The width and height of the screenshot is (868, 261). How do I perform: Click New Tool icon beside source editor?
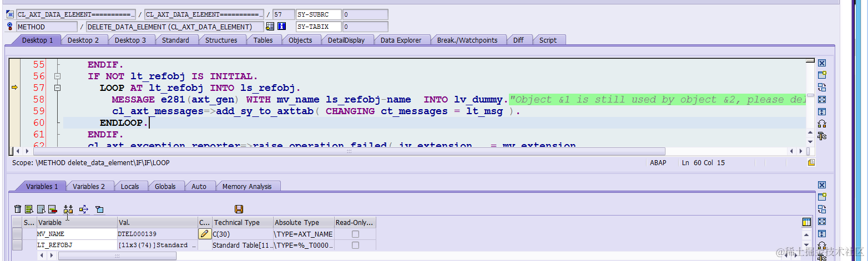(x=822, y=75)
